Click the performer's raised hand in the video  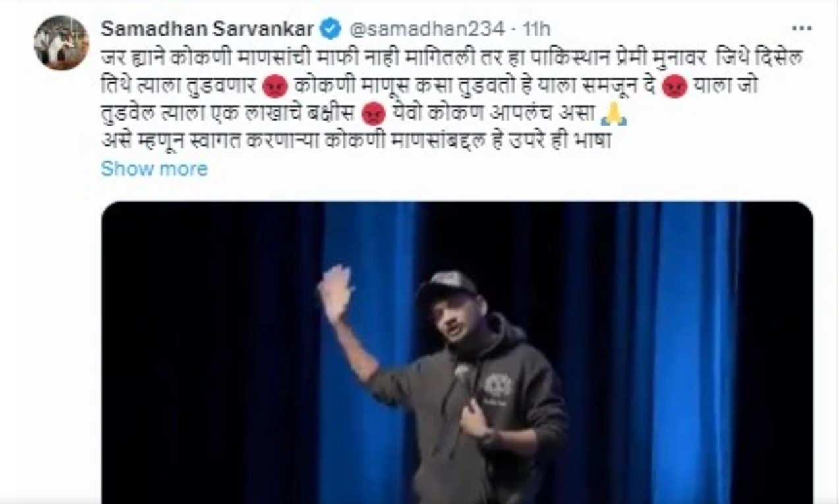pos(335,293)
